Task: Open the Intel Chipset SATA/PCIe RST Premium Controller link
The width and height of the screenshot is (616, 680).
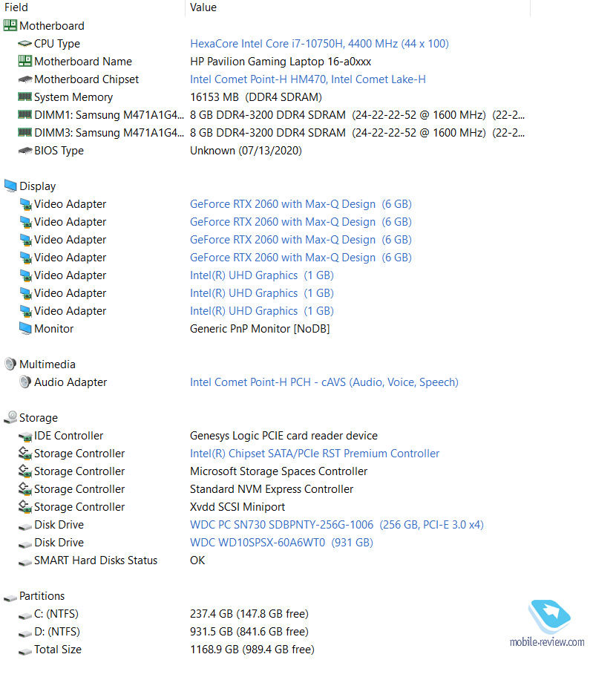Action: pyautogui.click(x=315, y=453)
